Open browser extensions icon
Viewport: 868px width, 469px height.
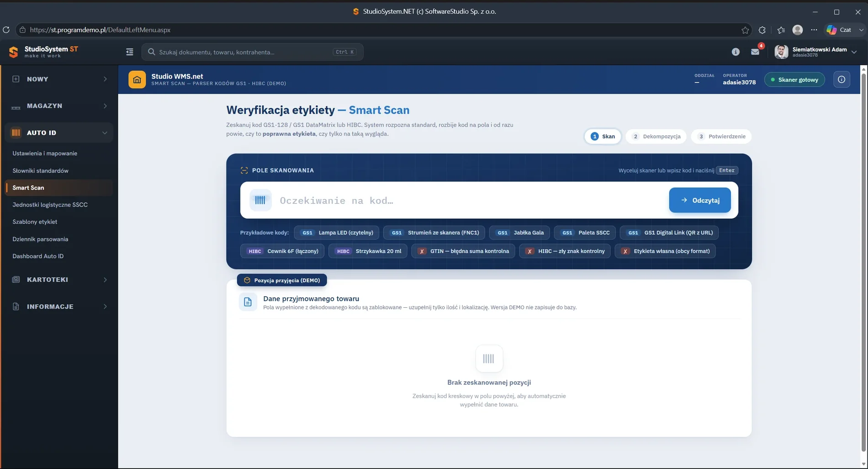pyautogui.click(x=762, y=30)
